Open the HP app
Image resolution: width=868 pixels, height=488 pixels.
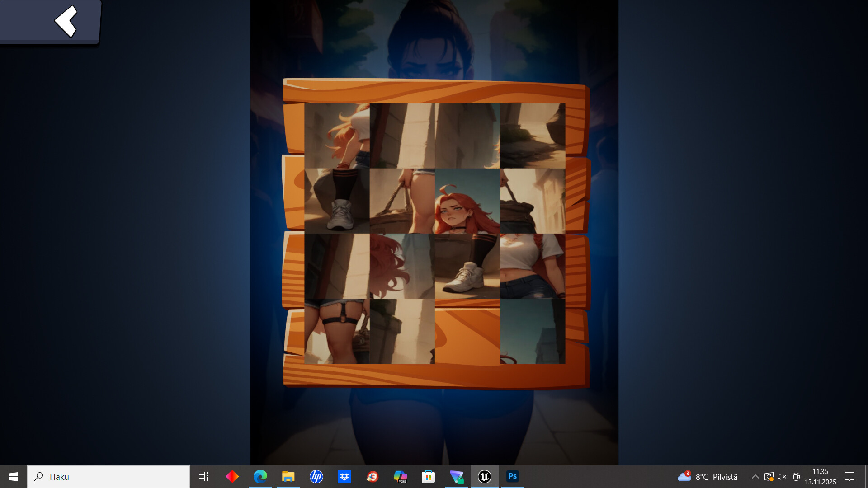coord(316,476)
